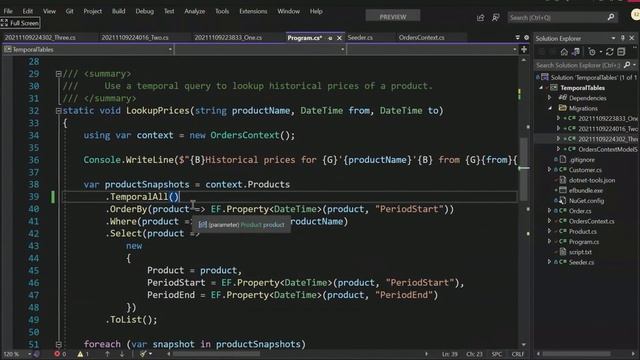640x360 pixels.
Task: Click the Full Screen button
Action: 20,23
